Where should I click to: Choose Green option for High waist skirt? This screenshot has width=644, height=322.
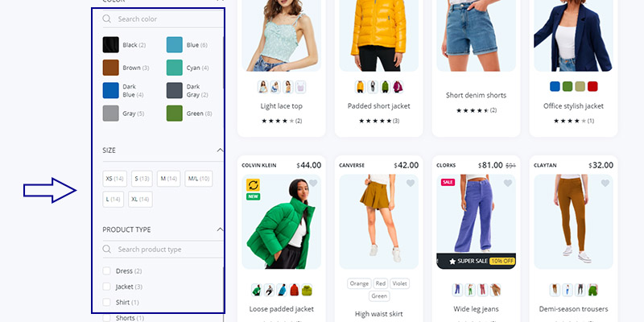pyautogui.click(x=378, y=296)
